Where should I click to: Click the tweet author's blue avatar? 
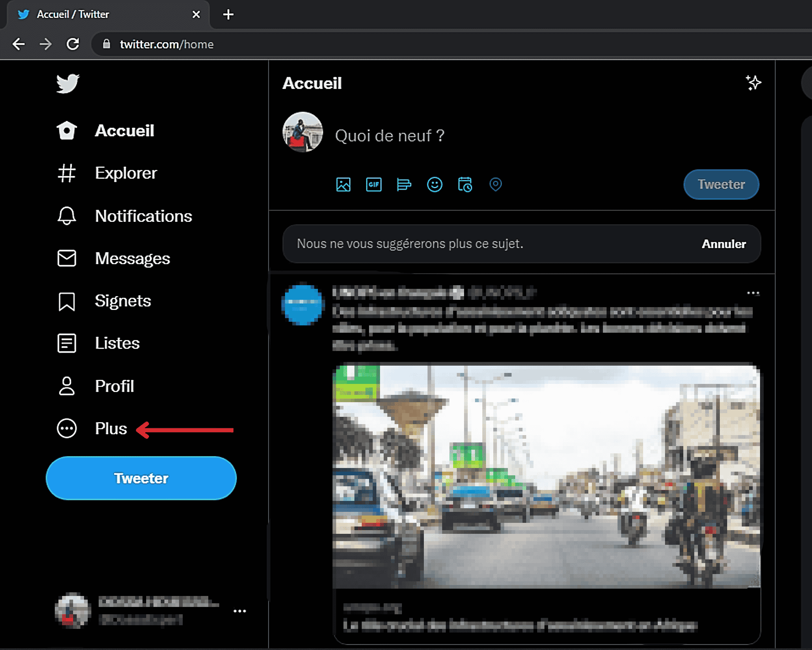click(x=302, y=305)
